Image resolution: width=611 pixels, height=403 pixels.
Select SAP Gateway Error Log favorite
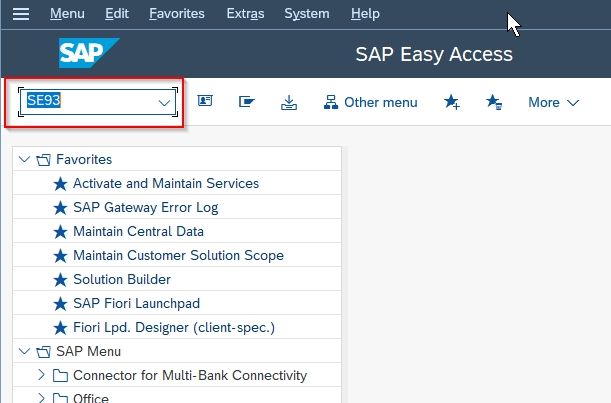[145, 207]
